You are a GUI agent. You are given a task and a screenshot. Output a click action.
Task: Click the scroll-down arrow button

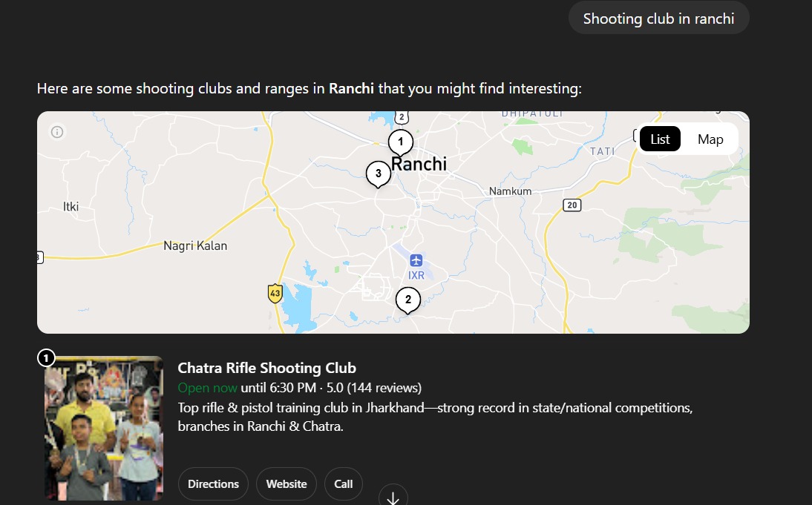(x=393, y=497)
